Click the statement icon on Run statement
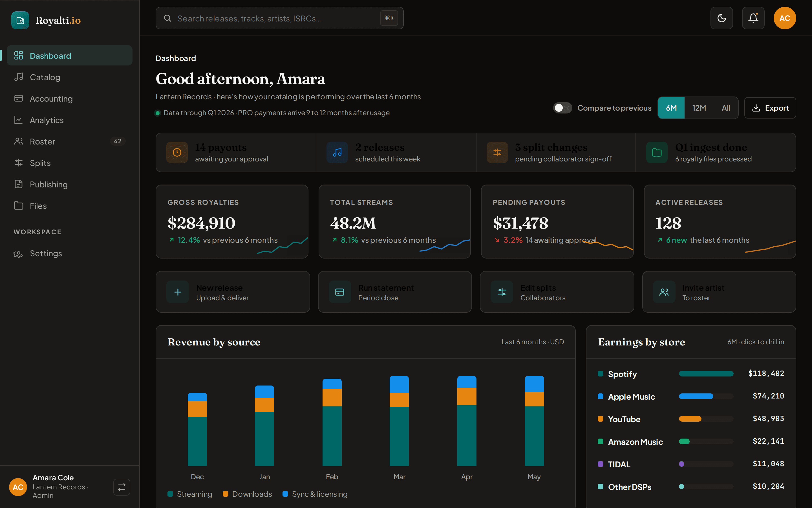 click(x=340, y=292)
